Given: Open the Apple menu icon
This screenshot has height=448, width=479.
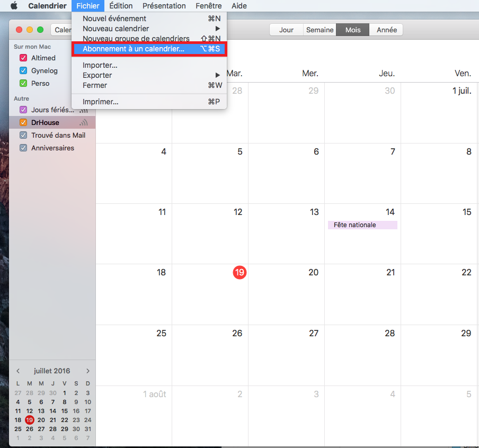Looking at the screenshot, I should tap(14, 6).
